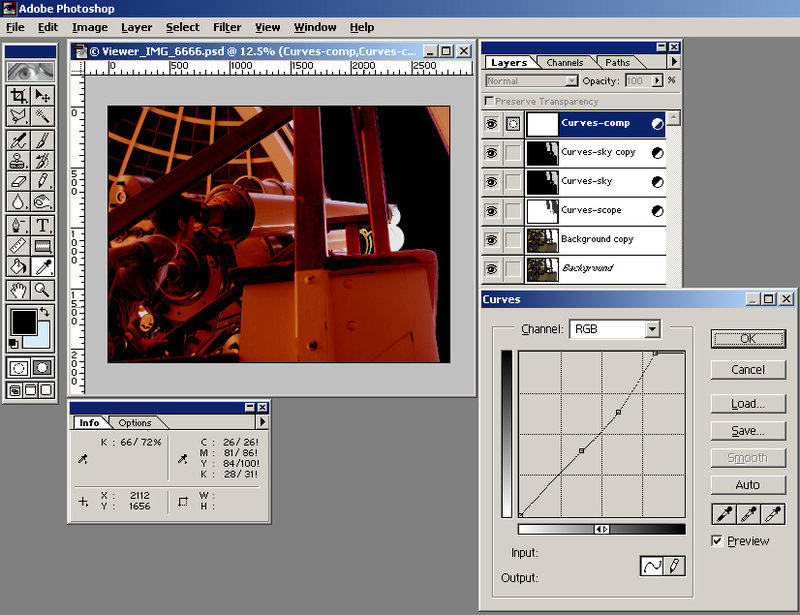Viewport: 800px width, 615px height.
Task: Select the Measure tool
Action: 18,246
